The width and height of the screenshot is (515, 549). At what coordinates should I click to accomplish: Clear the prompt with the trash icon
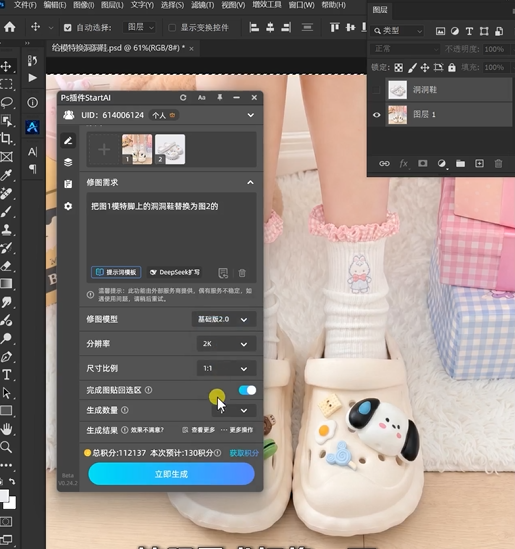(x=242, y=273)
